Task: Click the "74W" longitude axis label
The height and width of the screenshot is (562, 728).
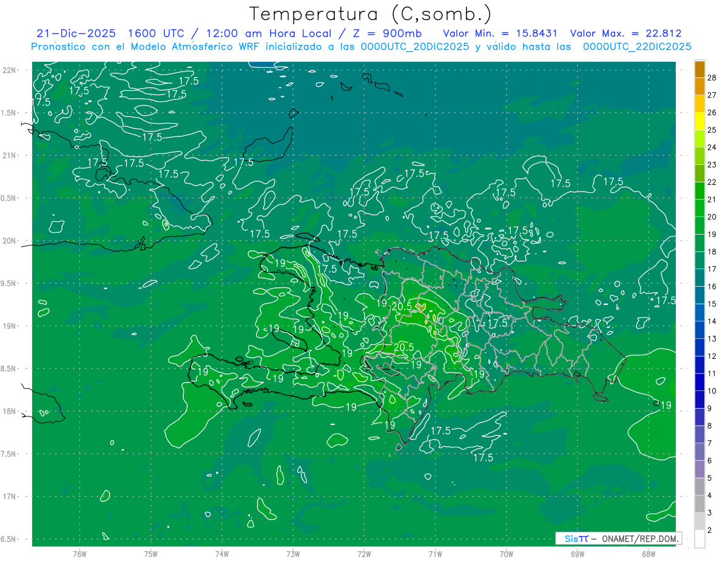Action: 222,554
